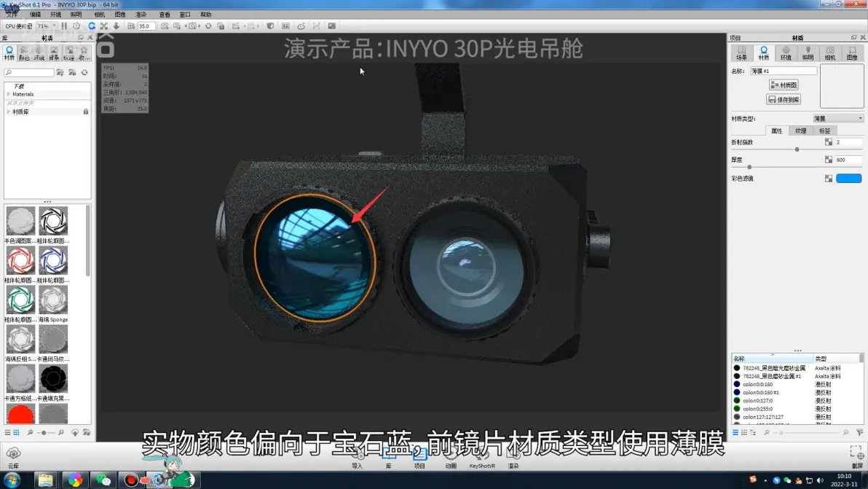868x489 pixels.
Task: Click the focal length field showing 35.0
Action: click(146, 26)
